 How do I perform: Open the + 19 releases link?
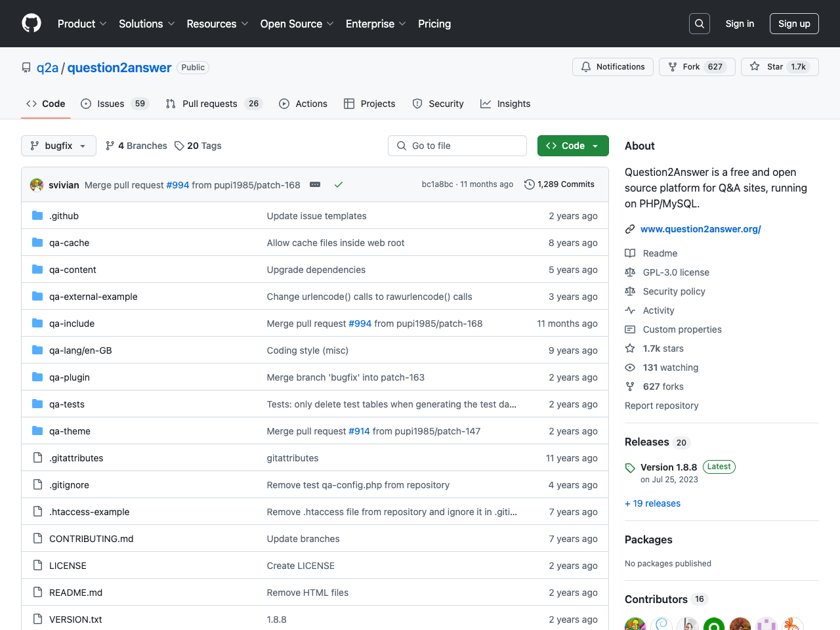[652, 503]
